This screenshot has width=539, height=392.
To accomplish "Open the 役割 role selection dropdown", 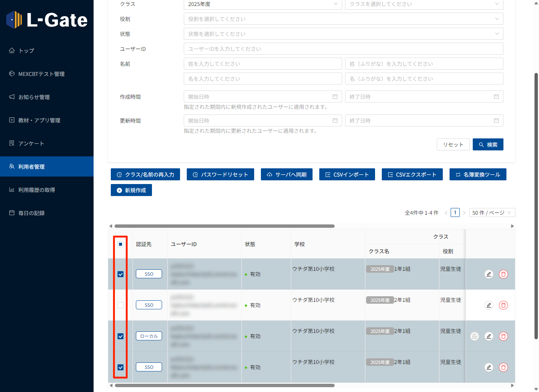I will [x=343, y=19].
